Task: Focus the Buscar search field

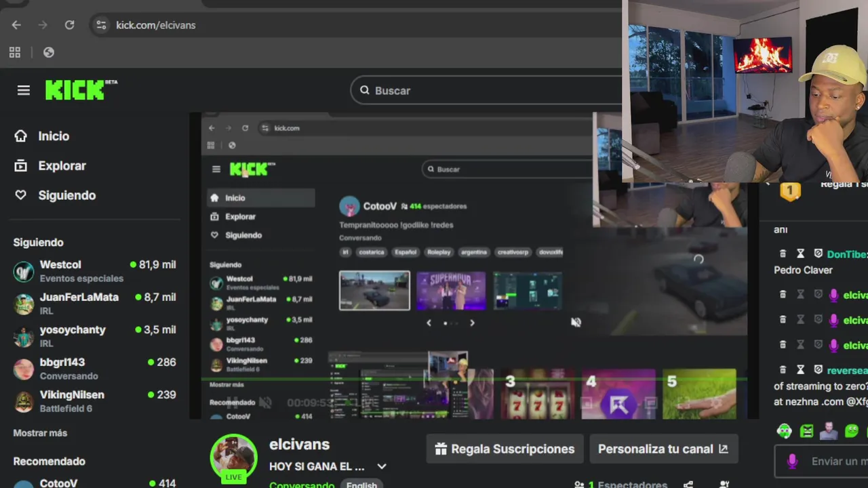Action: 487,90
